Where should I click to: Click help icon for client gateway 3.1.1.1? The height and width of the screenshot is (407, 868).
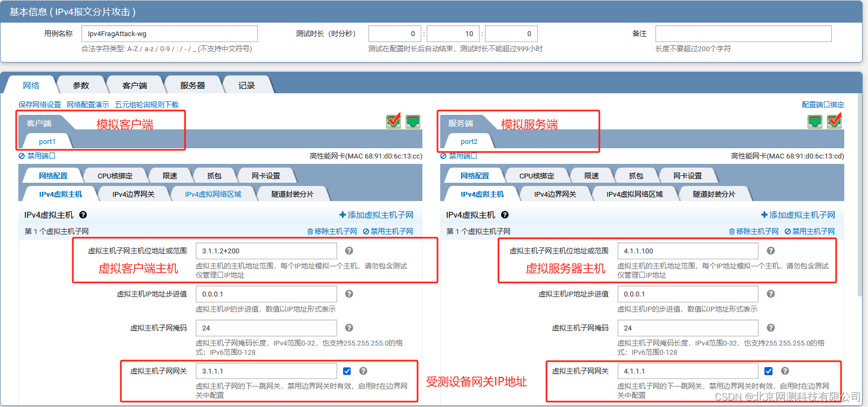(x=363, y=371)
